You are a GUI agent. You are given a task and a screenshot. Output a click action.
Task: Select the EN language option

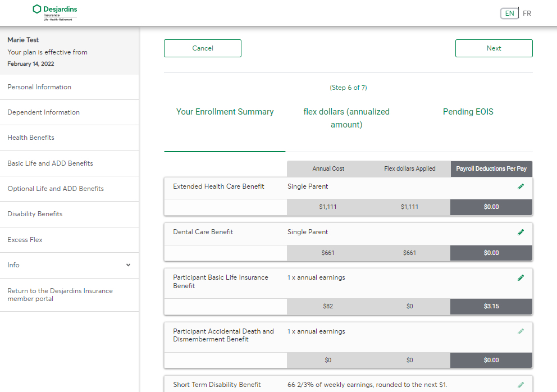[509, 13]
